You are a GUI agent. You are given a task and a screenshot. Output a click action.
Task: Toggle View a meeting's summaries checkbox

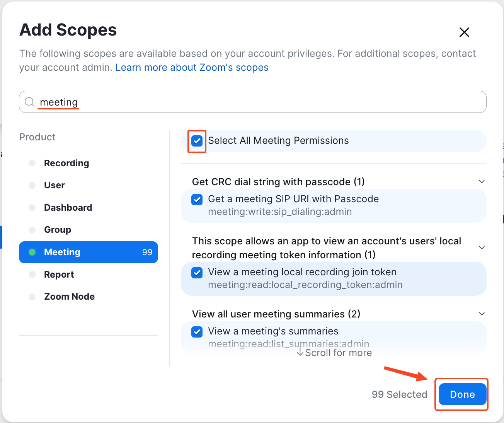pos(197,332)
